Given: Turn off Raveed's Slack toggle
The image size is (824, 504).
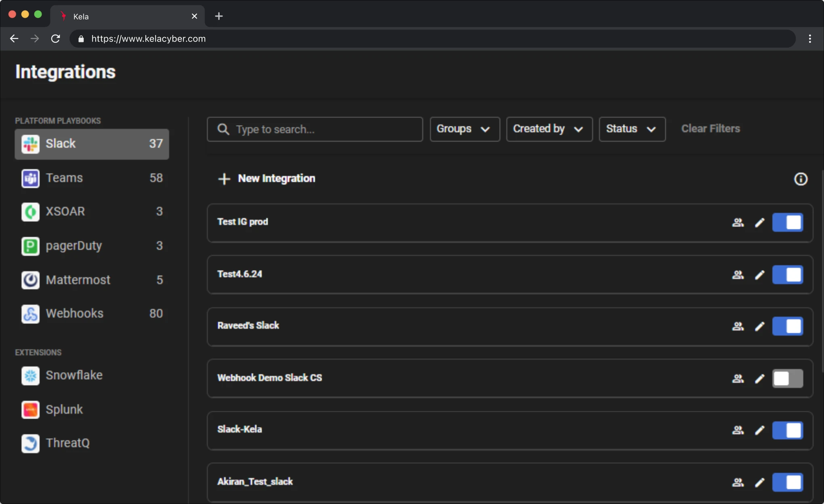Looking at the screenshot, I should click(788, 326).
